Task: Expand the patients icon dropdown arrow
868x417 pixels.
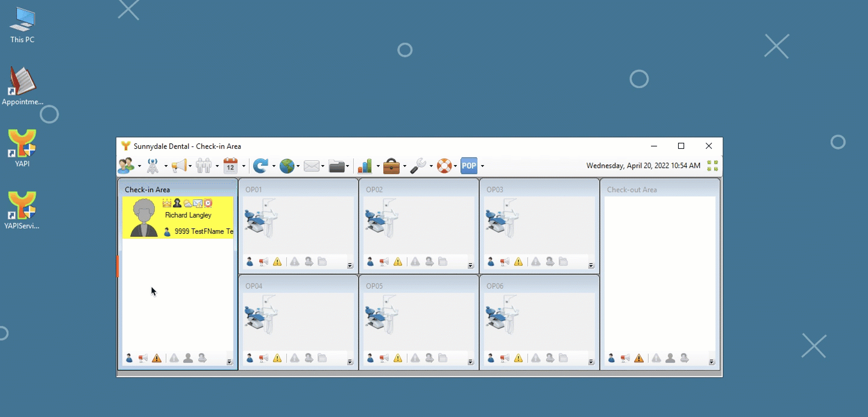Action: [139, 166]
